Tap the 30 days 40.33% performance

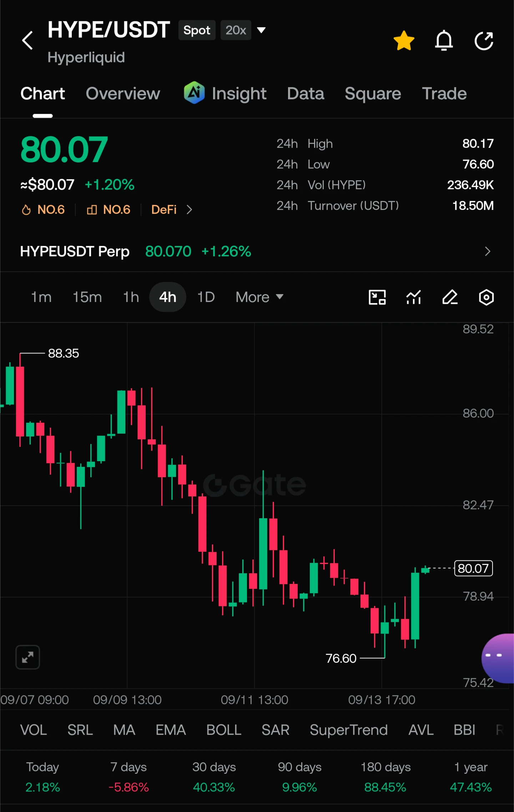pos(214,777)
